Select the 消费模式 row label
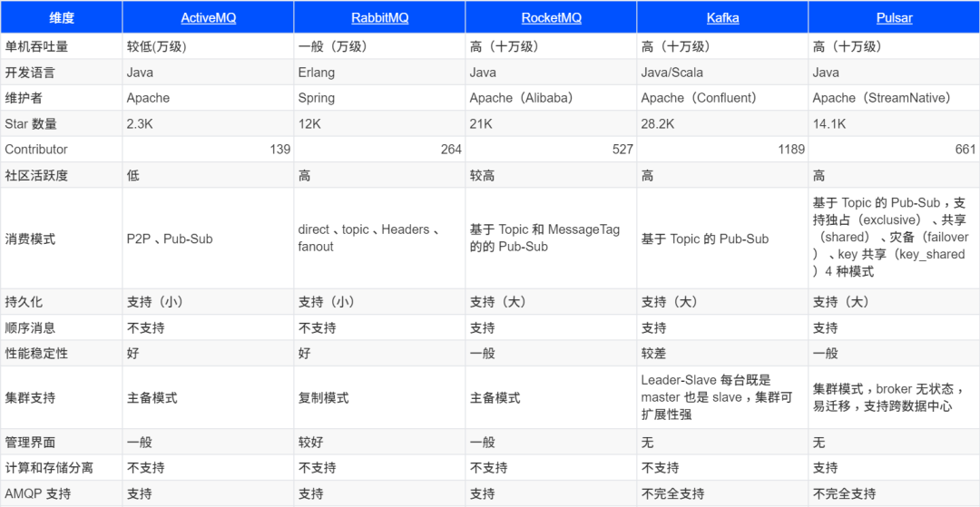 [x=30, y=239]
